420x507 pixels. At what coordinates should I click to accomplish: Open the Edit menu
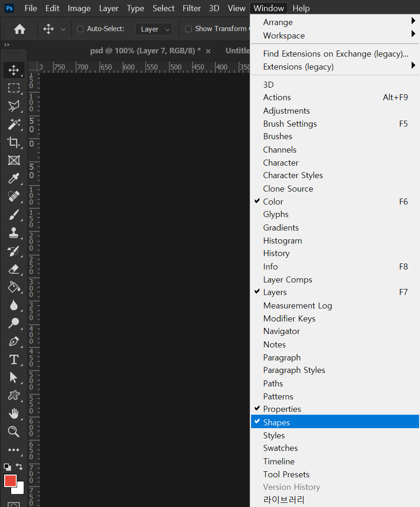[x=52, y=8]
